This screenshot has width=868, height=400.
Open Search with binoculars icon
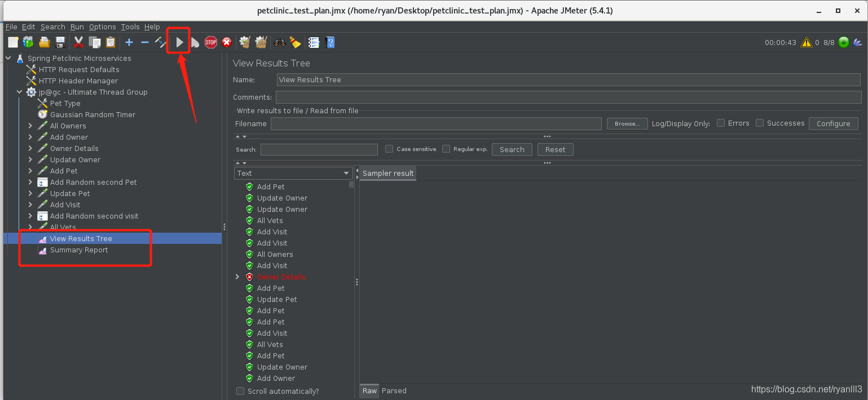point(280,42)
